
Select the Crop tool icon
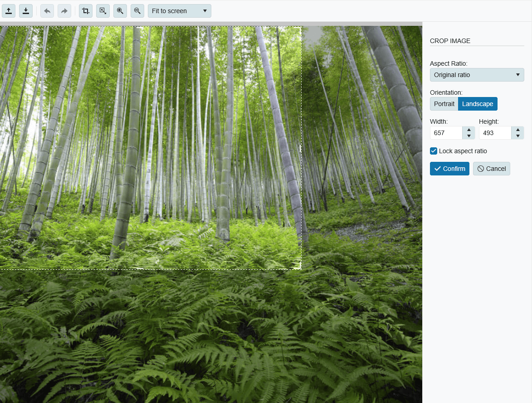click(86, 11)
